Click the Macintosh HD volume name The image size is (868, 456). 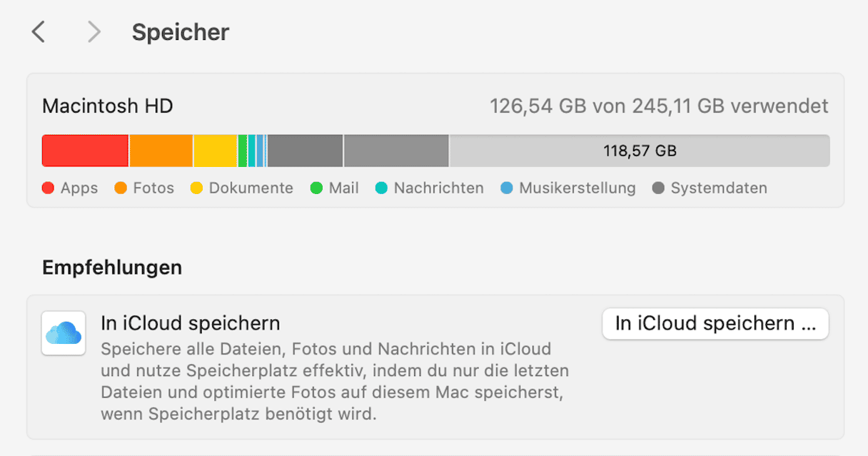[108, 106]
